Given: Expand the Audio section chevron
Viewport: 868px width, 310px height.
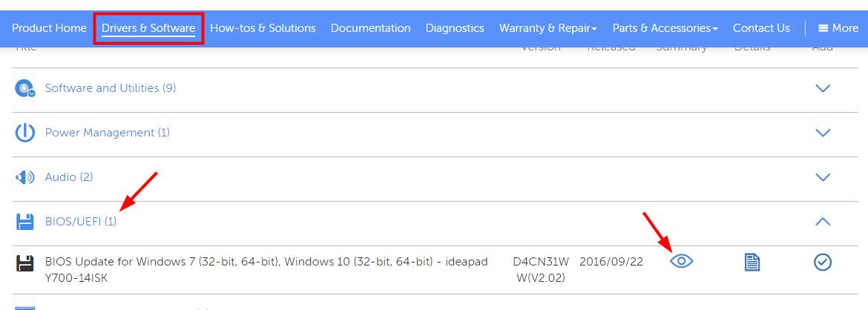Looking at the screenshot, I should tap(823, 177).
